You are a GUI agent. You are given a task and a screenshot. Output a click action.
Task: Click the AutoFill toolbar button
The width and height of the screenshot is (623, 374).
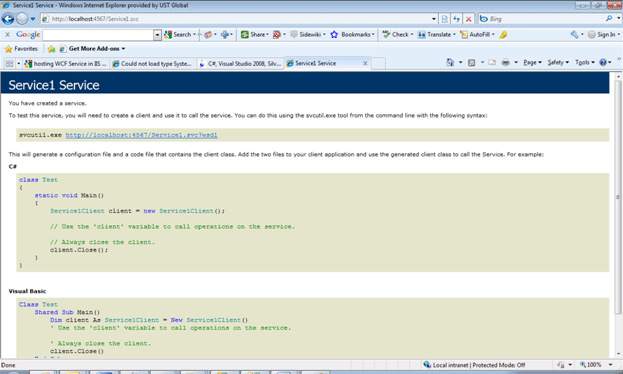[x=476, y=35]
